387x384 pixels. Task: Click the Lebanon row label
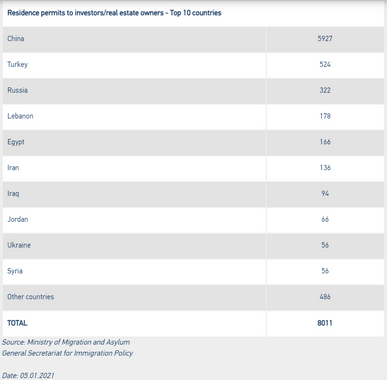pyautogui.click(x=20, y=116)
